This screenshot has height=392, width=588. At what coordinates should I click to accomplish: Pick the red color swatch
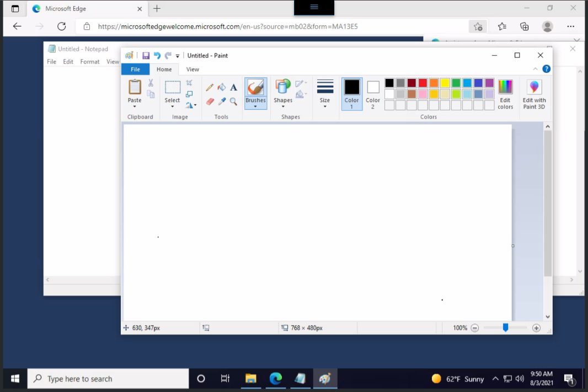click(x=423, y=83)
